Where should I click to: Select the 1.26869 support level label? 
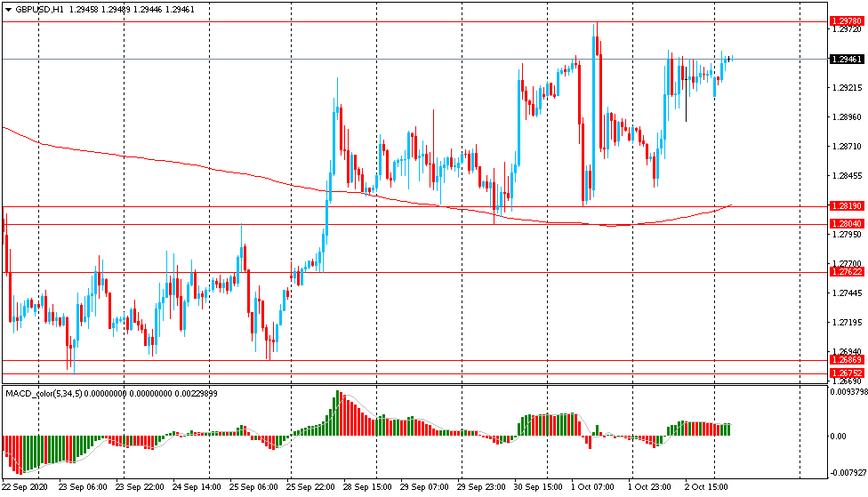[x=847, y=360]
